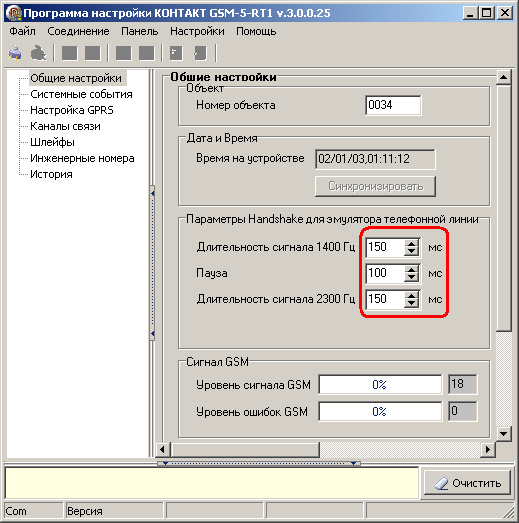The height and width of the screenshot is (523, 519).
Task: Decrease the Пауза value with down arrow
Action: (412, 278)
